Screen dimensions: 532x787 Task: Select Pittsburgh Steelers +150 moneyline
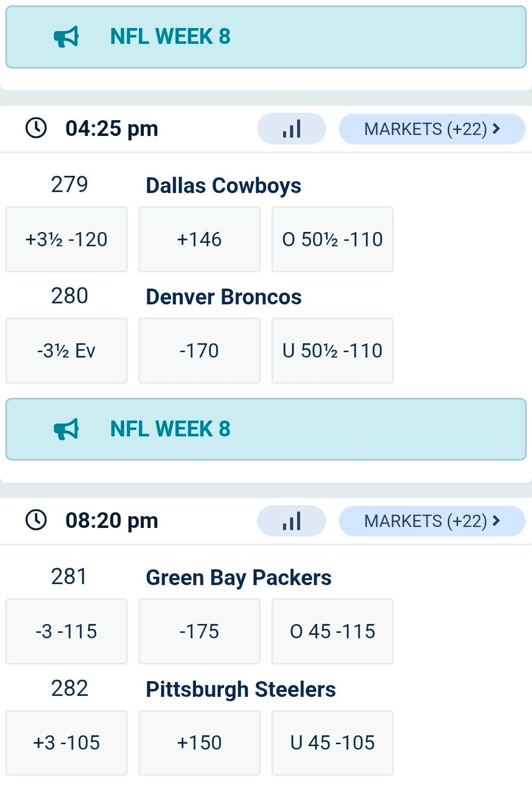coord(199,743)
